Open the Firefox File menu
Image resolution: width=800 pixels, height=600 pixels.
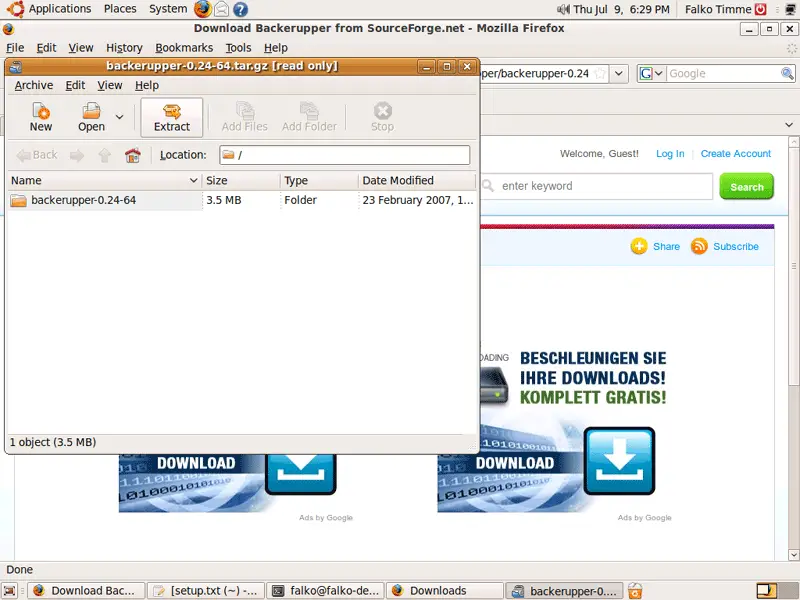15,47
